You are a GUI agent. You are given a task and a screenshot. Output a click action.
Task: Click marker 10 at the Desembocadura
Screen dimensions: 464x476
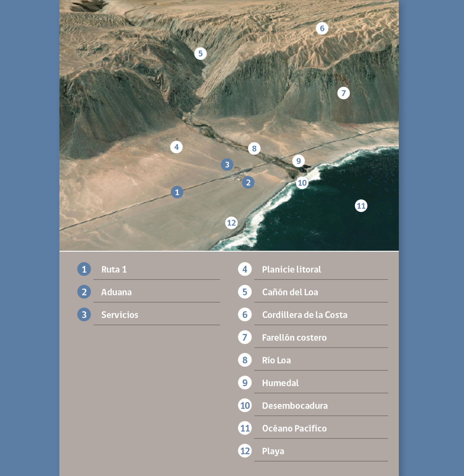point(302,183)
